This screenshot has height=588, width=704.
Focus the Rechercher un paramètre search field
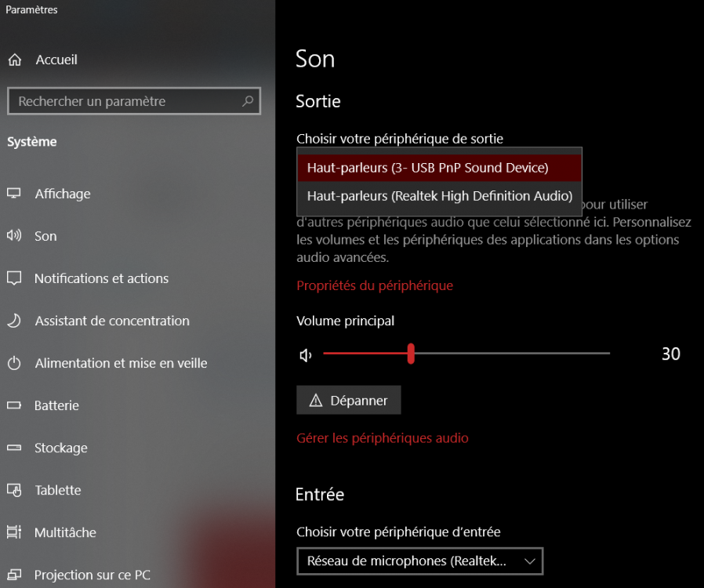[125, 101]
